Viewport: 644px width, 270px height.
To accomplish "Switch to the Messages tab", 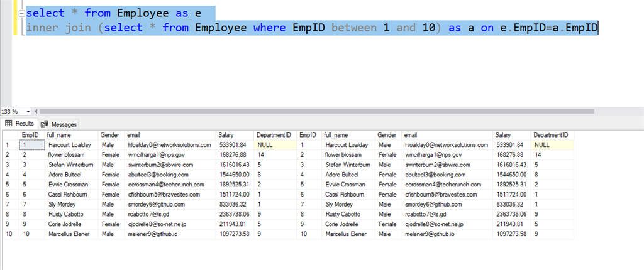I will pyautogui.click(x=59, y=124).
